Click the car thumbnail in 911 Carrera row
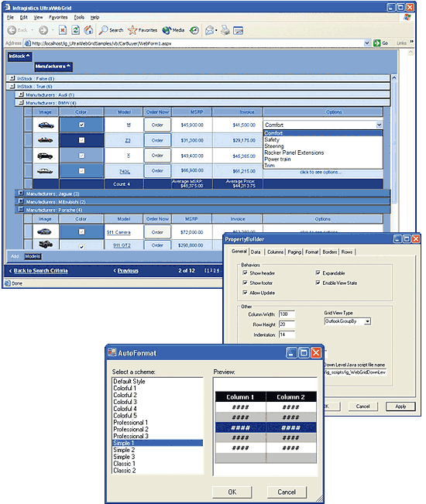This screenshot has height=504, width=426. point(44,231)
